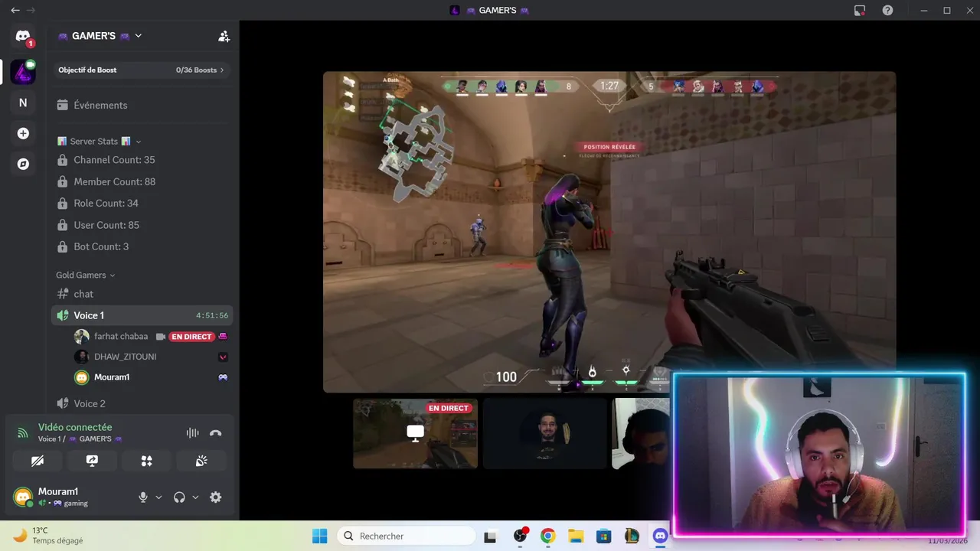Open the inbox icon in title bar

pos(860,11)
